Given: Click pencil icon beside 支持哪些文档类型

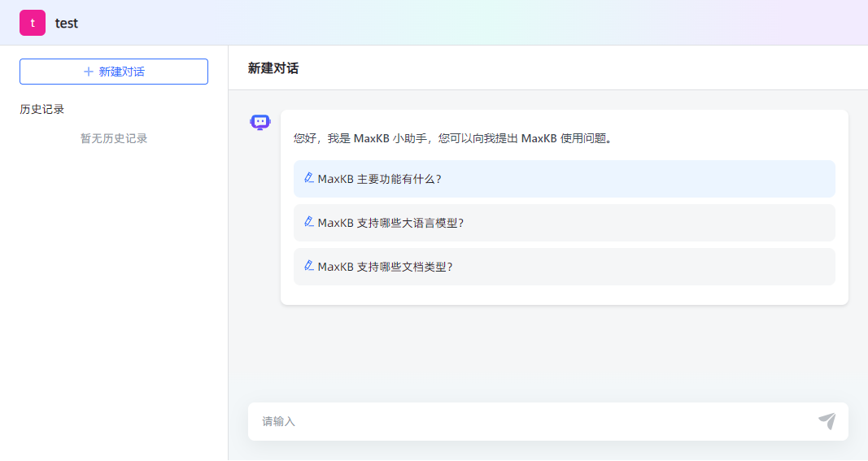Looking at the screenshot, I should [308, 266].
